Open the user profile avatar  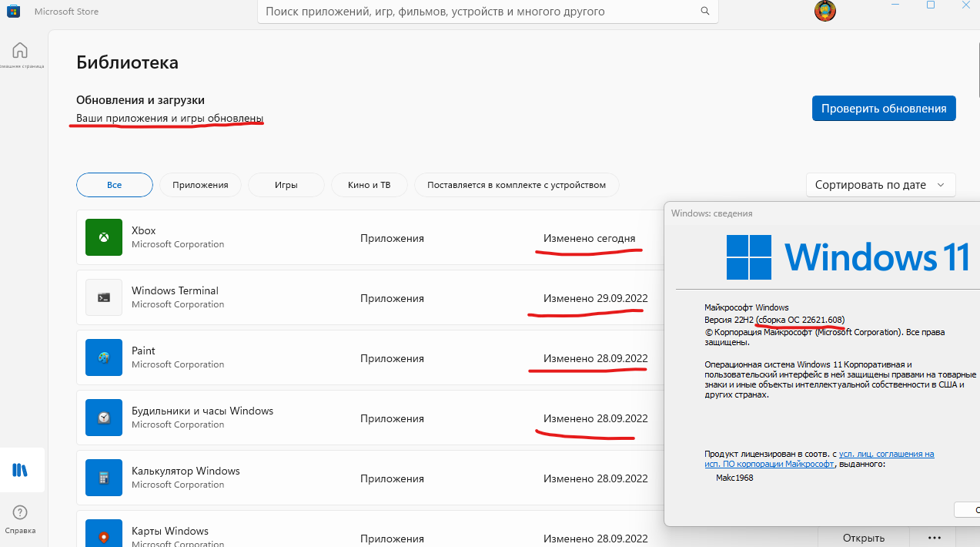825,11
